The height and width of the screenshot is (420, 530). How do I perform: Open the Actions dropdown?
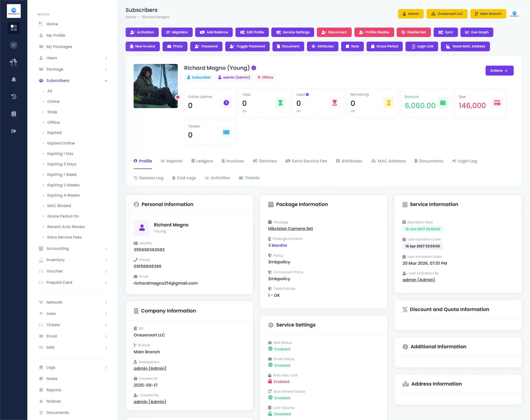(499, 70)
